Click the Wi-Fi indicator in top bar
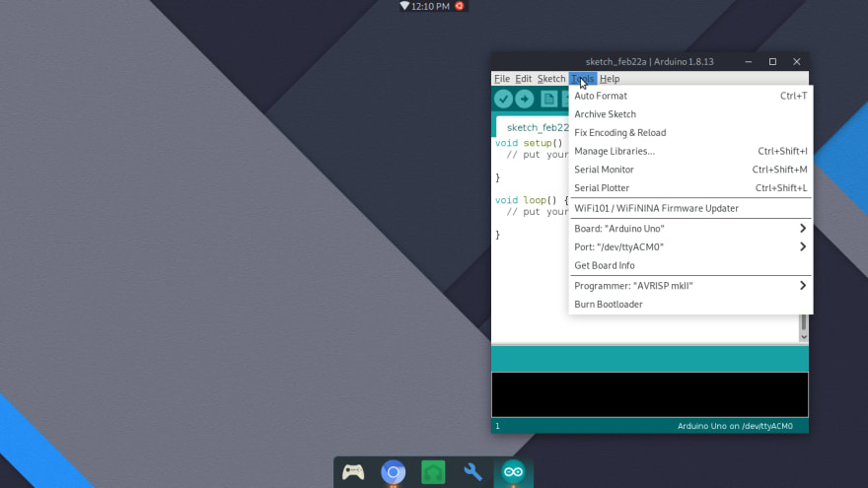The image size is (868, 488). 404,6
